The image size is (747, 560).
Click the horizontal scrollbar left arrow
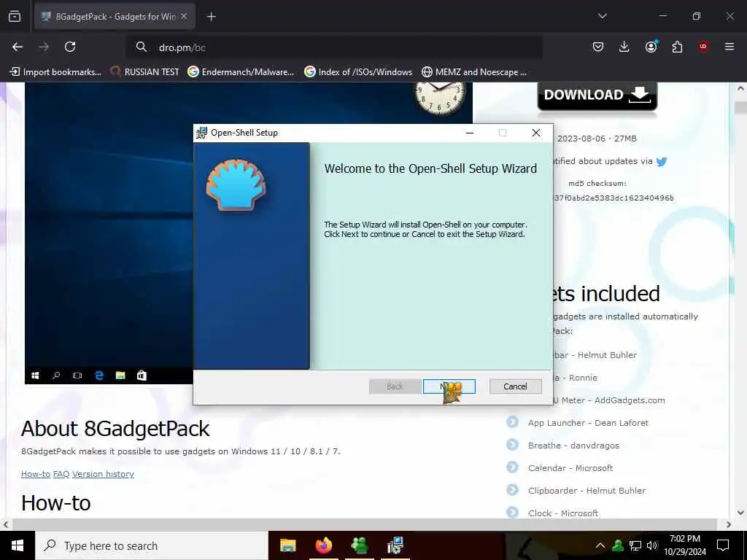(6, 524)
